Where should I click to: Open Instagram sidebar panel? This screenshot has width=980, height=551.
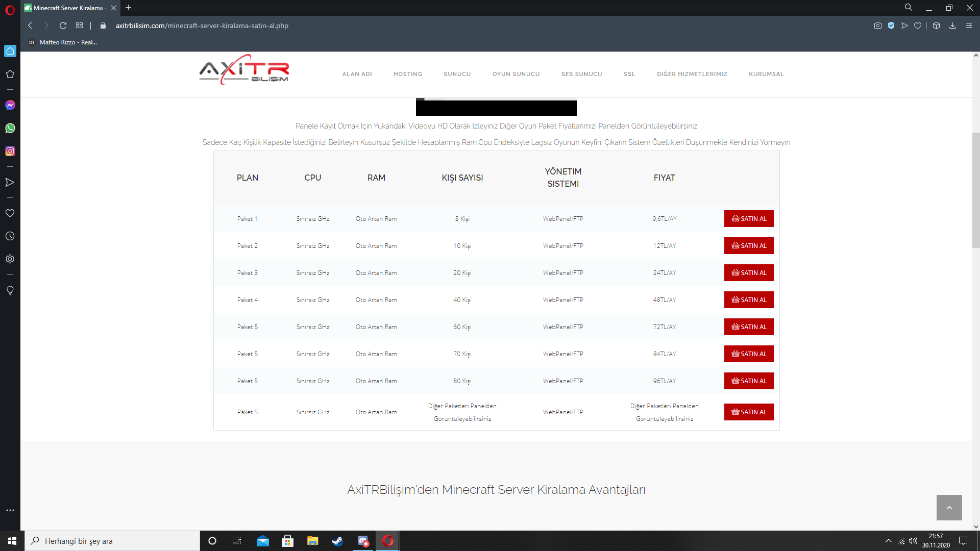(x=10, y=151)
